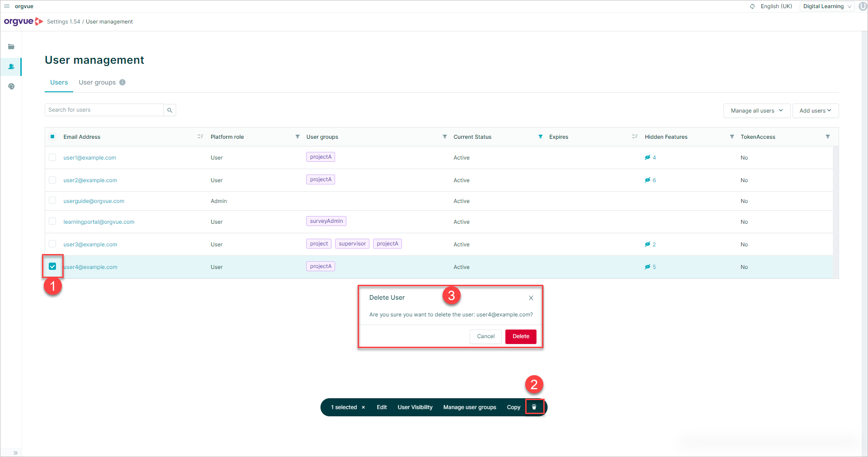
Task: Click the User groups info icon
Action: point(122,82)
